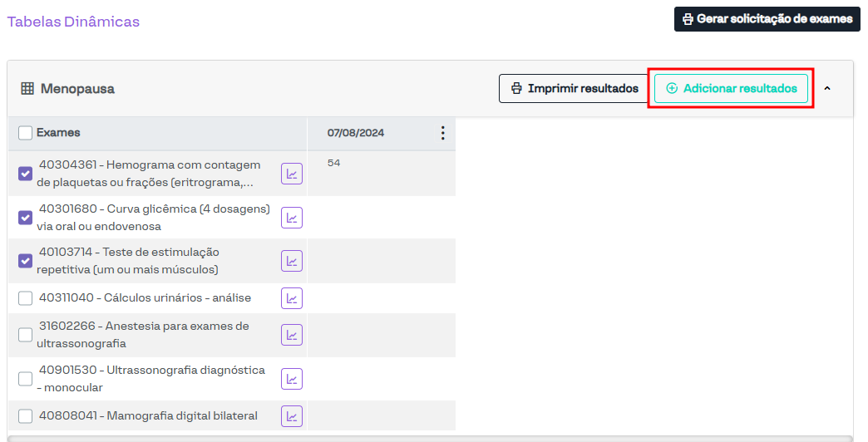The width and height of the screenshot is (868, 442).
Task: Open chart icon for Curva glicêmica row
Action: pos(292,218)
